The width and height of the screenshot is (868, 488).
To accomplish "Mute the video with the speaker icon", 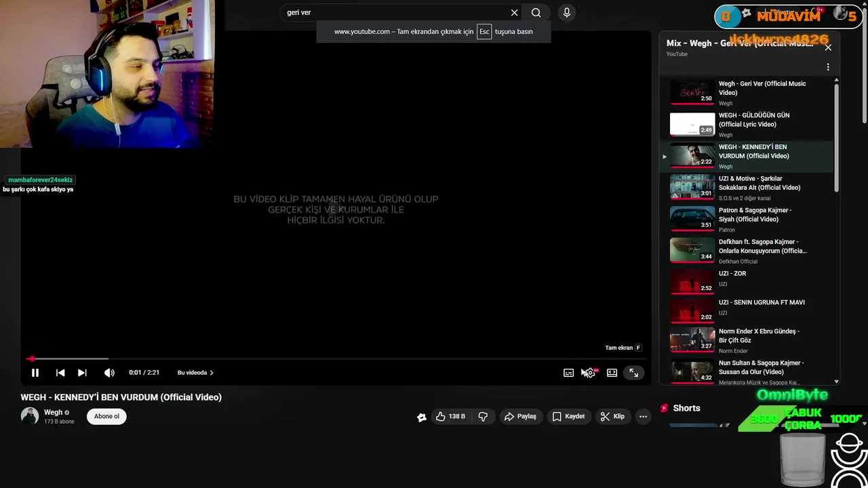I will tap(109, 373).
